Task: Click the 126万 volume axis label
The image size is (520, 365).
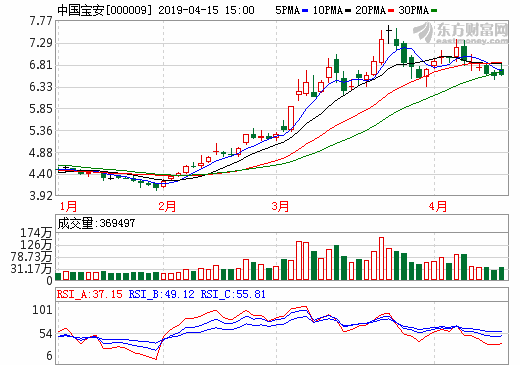Action: [x=36, y=245]
